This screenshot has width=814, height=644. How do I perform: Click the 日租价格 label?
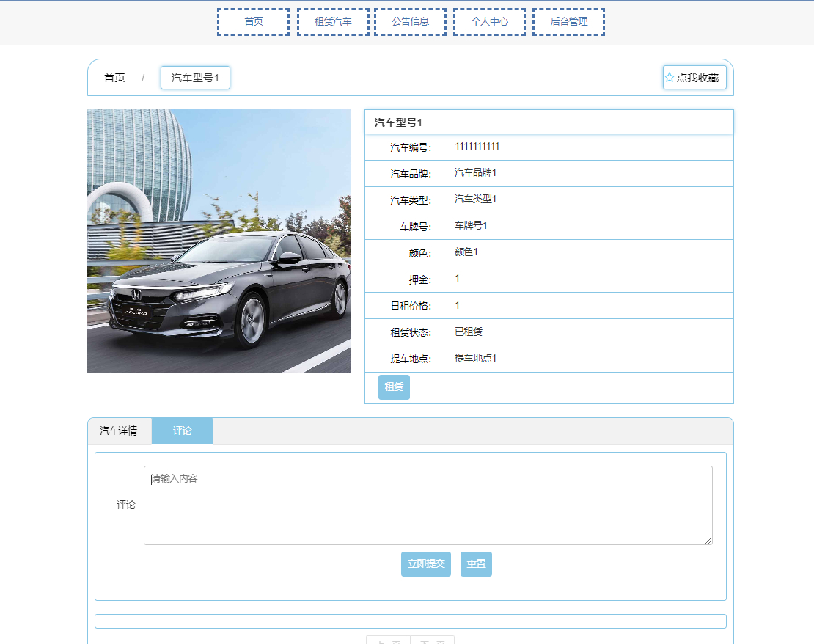pyautogui.click(x=411, y=306)
